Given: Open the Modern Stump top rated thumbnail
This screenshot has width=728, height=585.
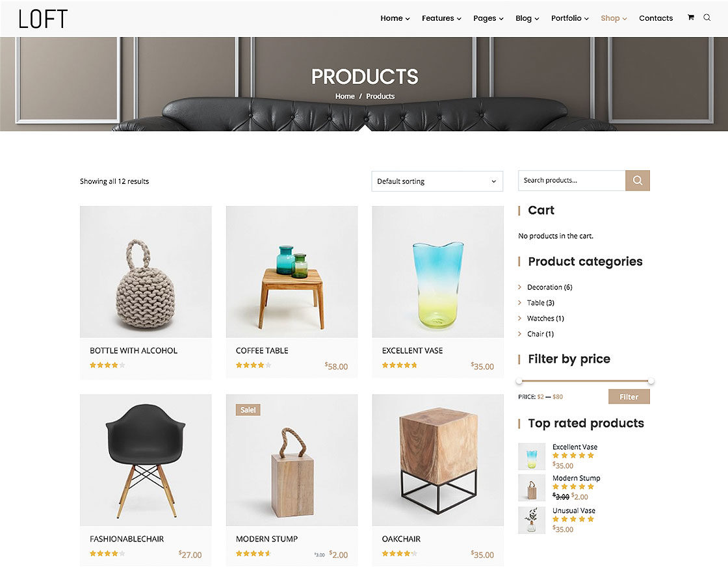Looking at the screenshot, I should point(532,487).
